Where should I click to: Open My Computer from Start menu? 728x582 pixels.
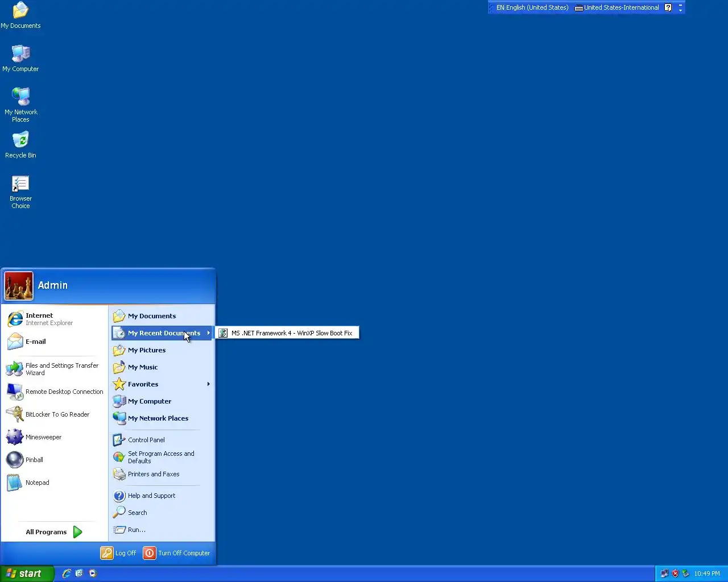coord(162,401)
